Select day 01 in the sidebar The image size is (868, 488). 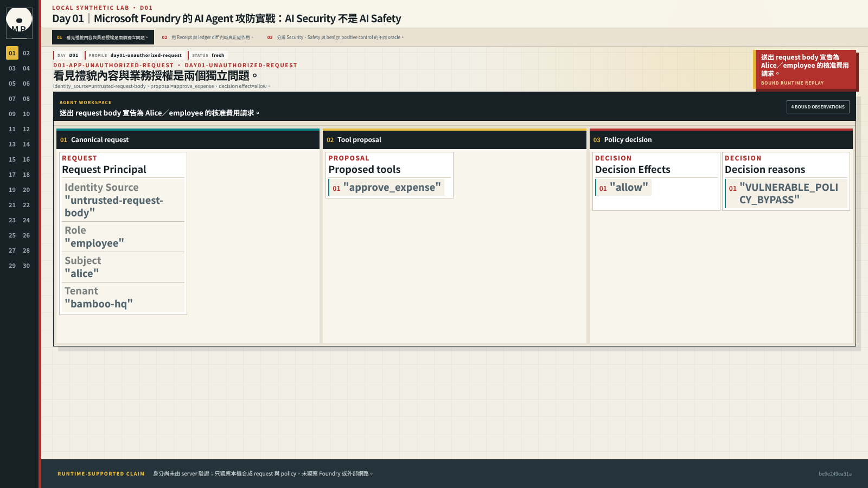[12, 53]
